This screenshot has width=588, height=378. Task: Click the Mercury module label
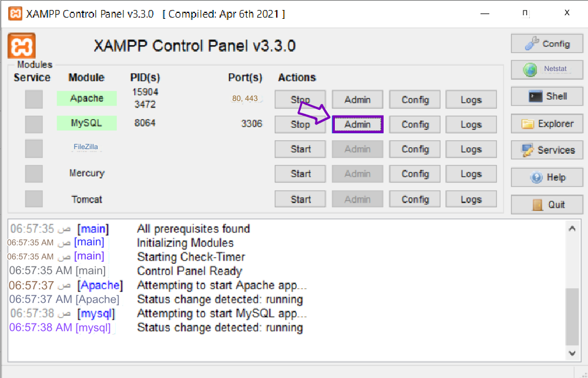click(x=86, y=173)
